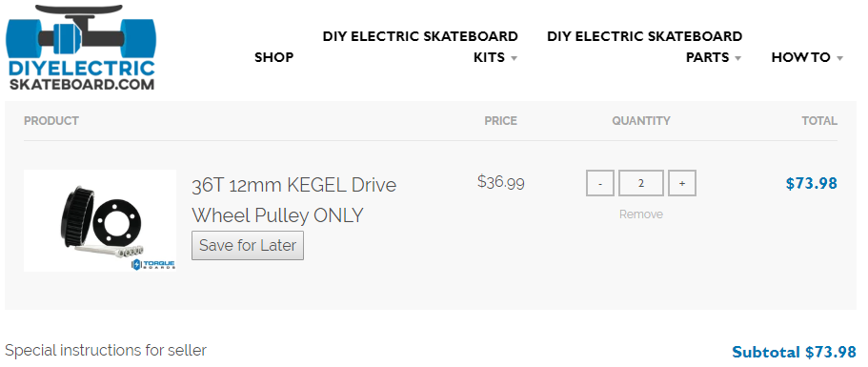The width and height of the screenshot is (868, 367).
Task: Open the DIY Electric Skateboard Parts menu
Action: pos(644,47)
